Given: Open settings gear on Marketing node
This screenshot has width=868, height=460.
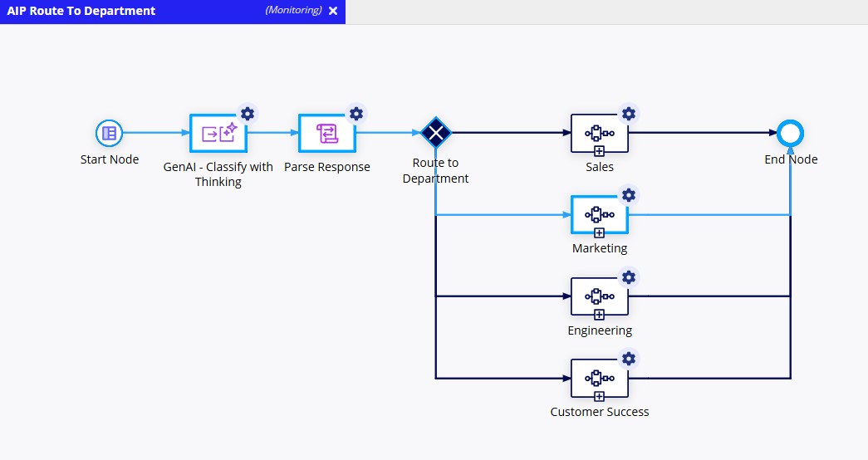Looking at the screenshot, I should click(629, 195).
